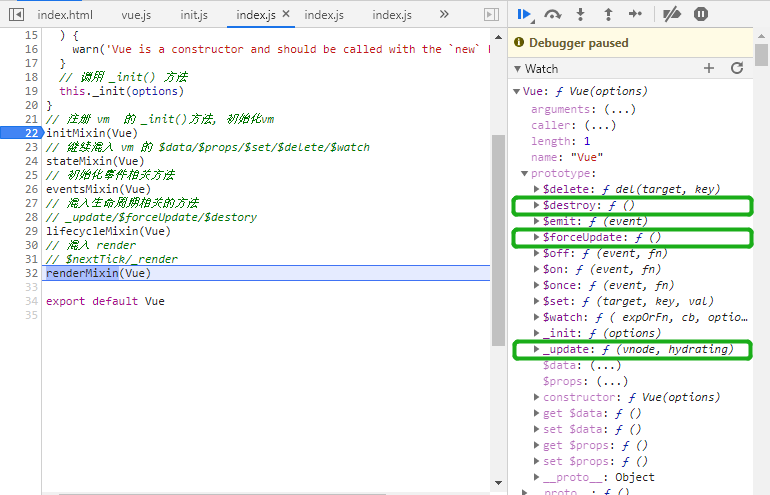Expand the $set function entry
The height and width of the screenshot is (495, 770).
pyautogui.click(x=537, y=301)
